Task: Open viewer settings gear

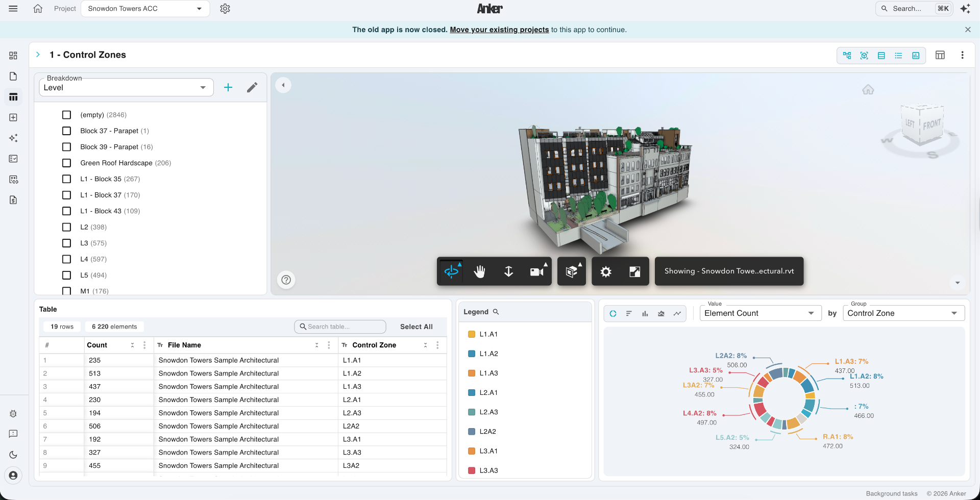Action: click(606, 271)
